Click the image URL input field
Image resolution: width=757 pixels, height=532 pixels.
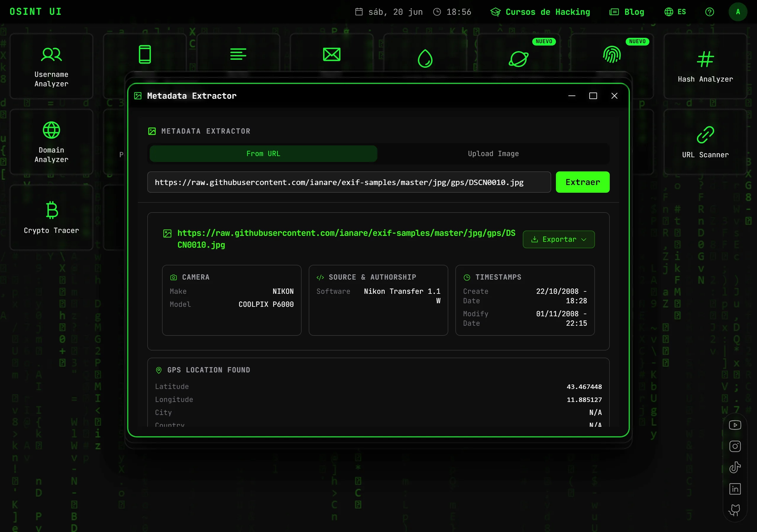(349, 182)
